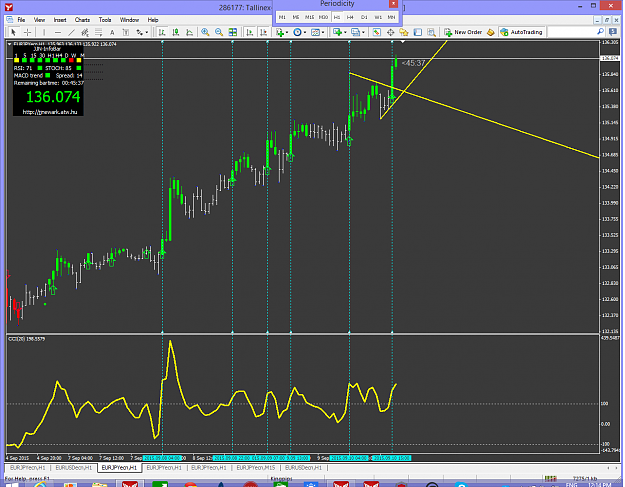Open the Market Watch window
625x487 pixels.
pos(376,32)
